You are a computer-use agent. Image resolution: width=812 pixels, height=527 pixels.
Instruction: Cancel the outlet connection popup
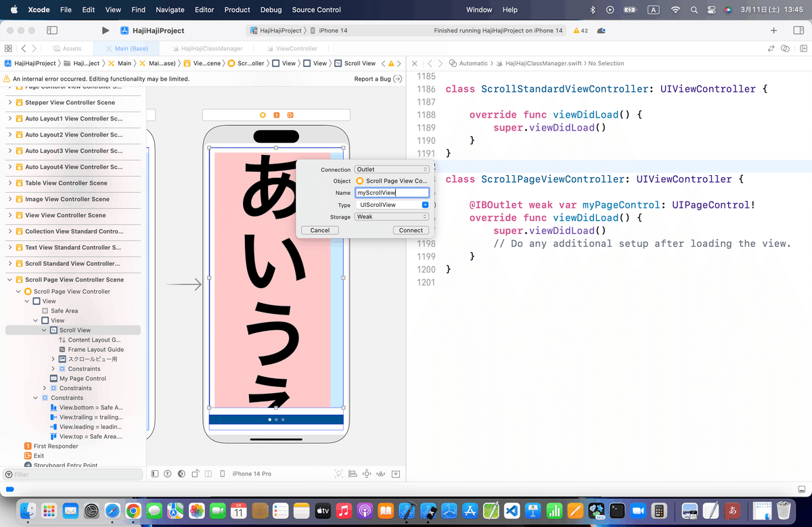pos(320,231)
